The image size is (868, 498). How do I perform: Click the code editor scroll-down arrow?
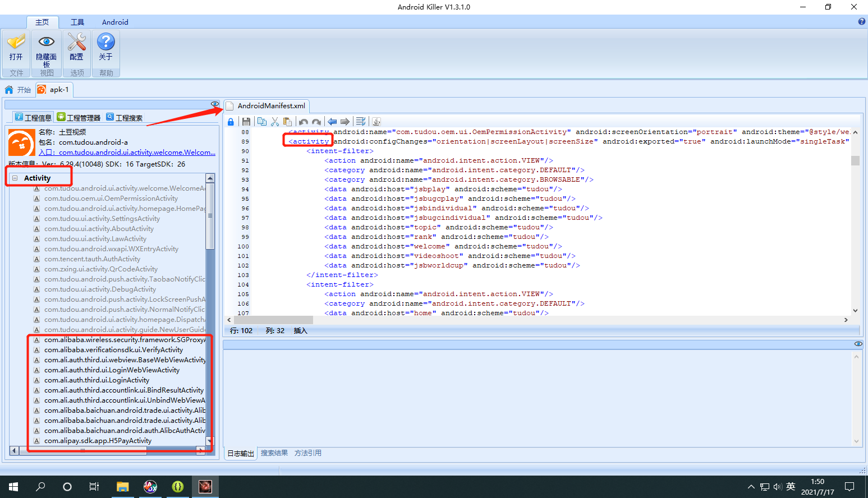click(855, 310)
